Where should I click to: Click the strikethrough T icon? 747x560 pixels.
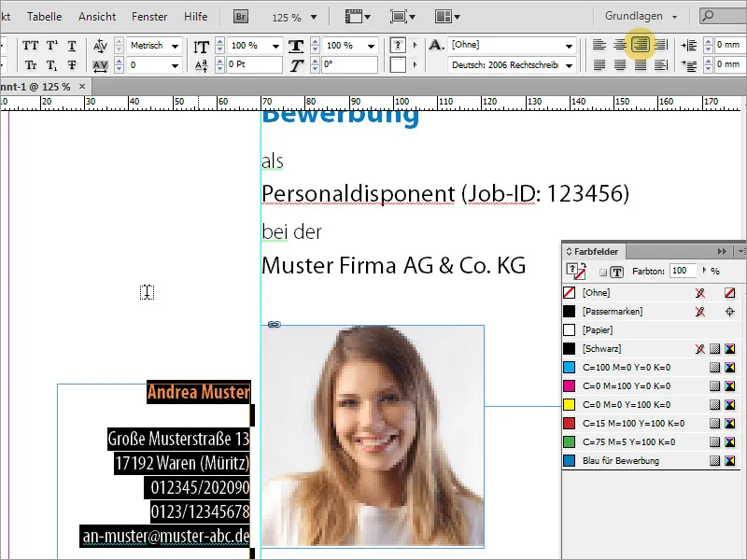(72, 65)
